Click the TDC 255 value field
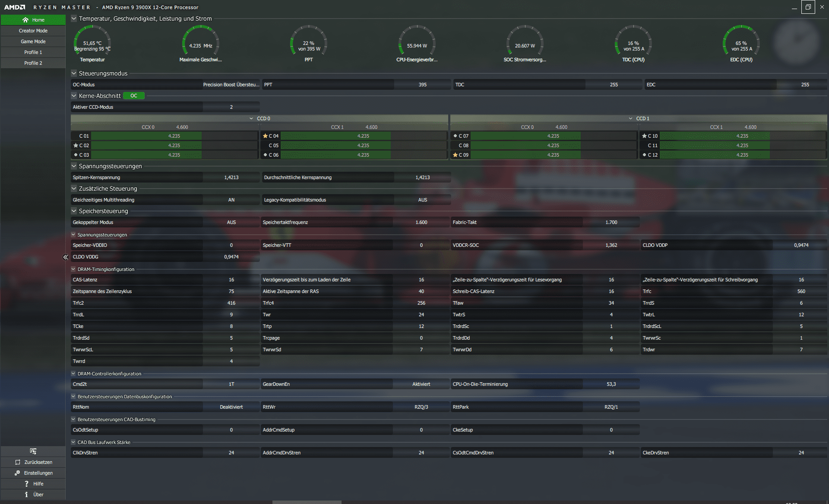The height and width of the screenshot is (504, 829). click(x=614, y=85)
